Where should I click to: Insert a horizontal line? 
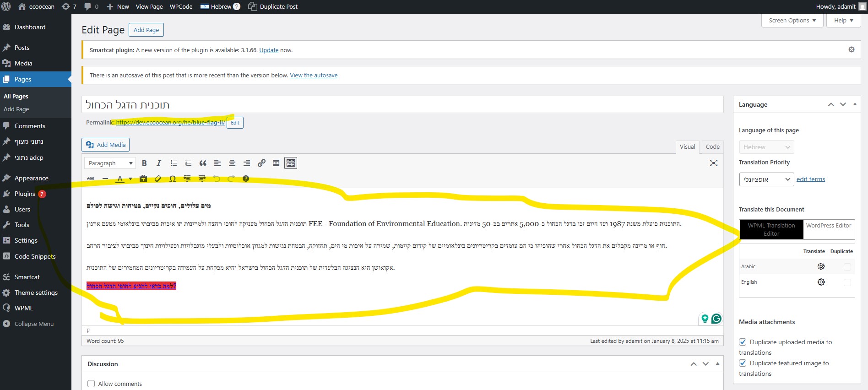pos(105,179)
